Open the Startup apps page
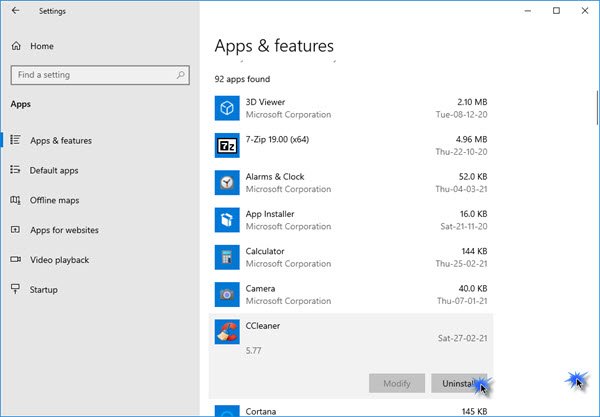The width and height of the screenshot is (600, 417). (43, 289)
